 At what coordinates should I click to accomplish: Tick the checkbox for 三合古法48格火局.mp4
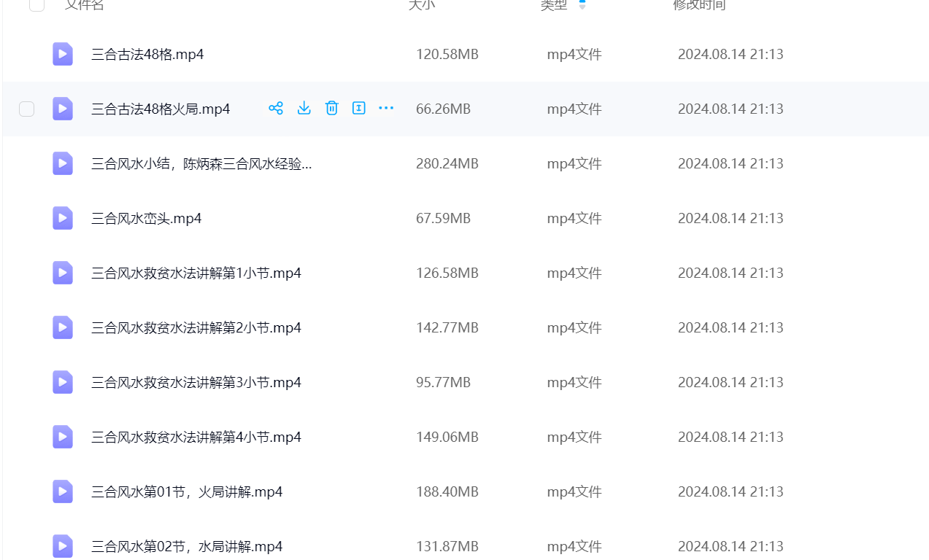click(x=27, y=109)
